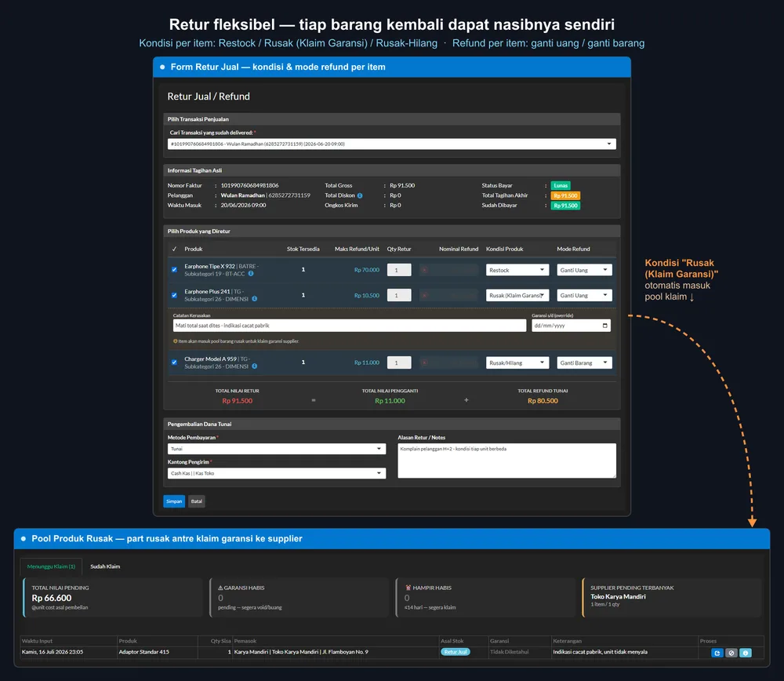The image size is (784, 681).
Task: Open Ganti Barang mode refund dropdown
Action: click(x=584, y=362)
